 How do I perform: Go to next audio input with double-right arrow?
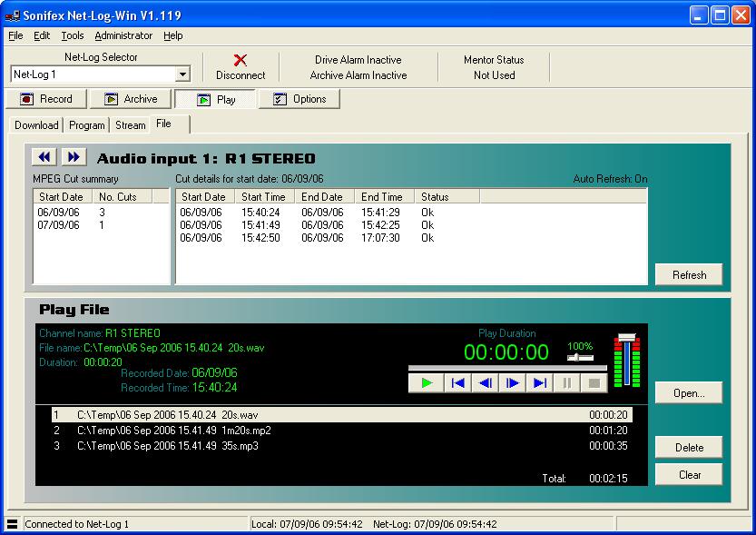coord(74,157)
